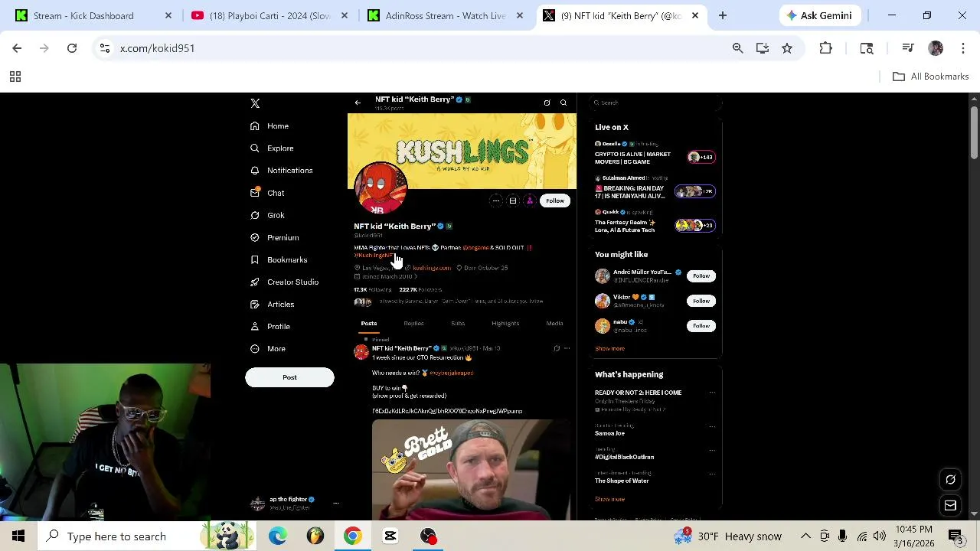The height and width of the screenshot is (551, 980).
Task: Click the Grok icon in profile header
Action: coord(547,103)
